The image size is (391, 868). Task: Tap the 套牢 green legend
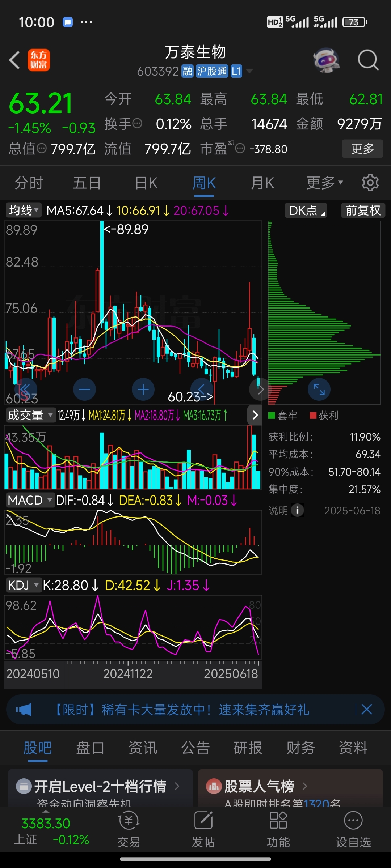tap(283, 415)
